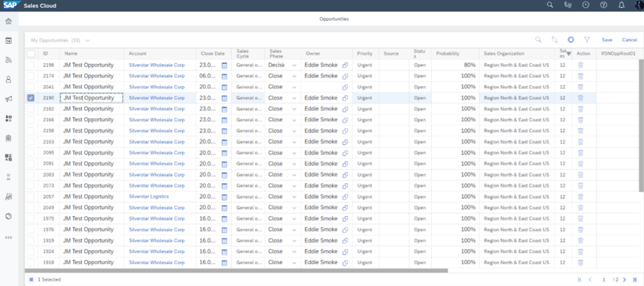Click the ID column header

[49, 54]
